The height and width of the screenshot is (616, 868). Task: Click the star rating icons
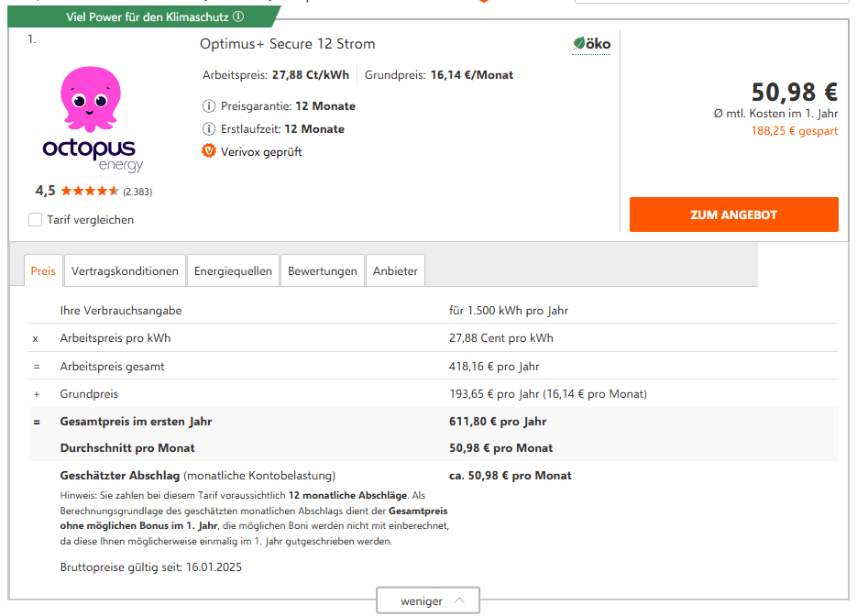click(89, 191)
